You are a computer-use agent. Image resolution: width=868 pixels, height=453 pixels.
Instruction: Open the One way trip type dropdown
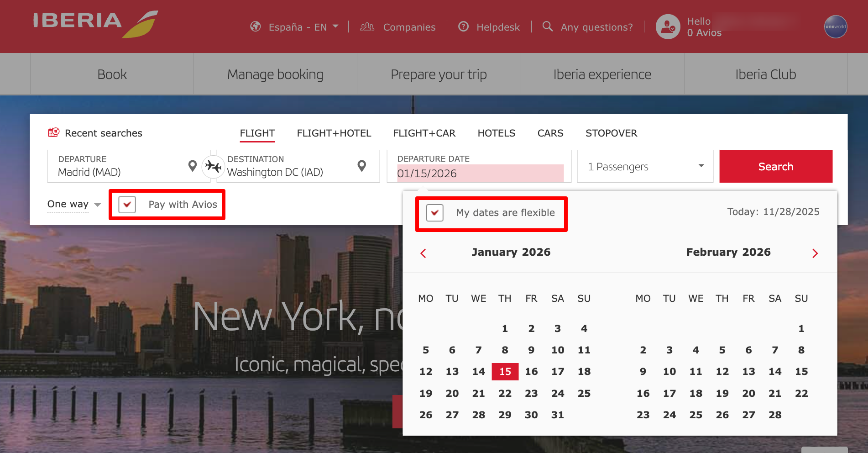(x=73, y=204)
